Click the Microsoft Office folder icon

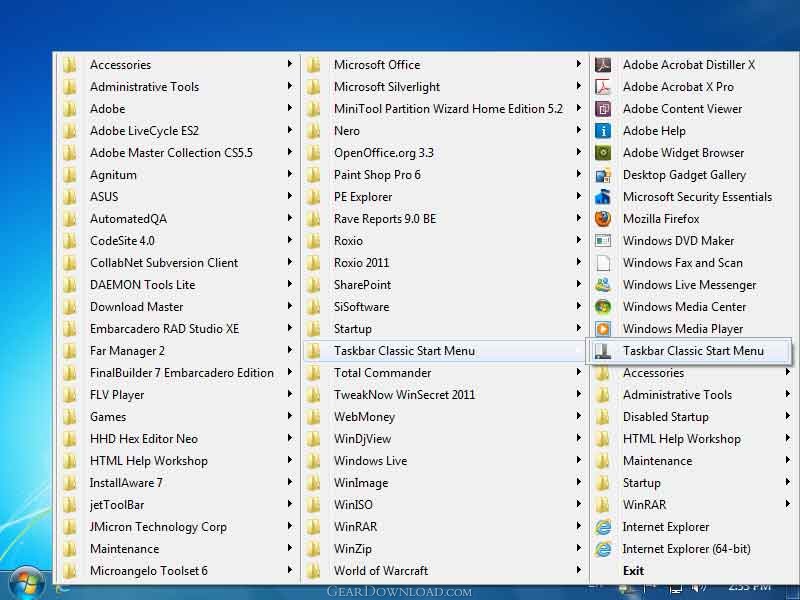pos(313,65)
